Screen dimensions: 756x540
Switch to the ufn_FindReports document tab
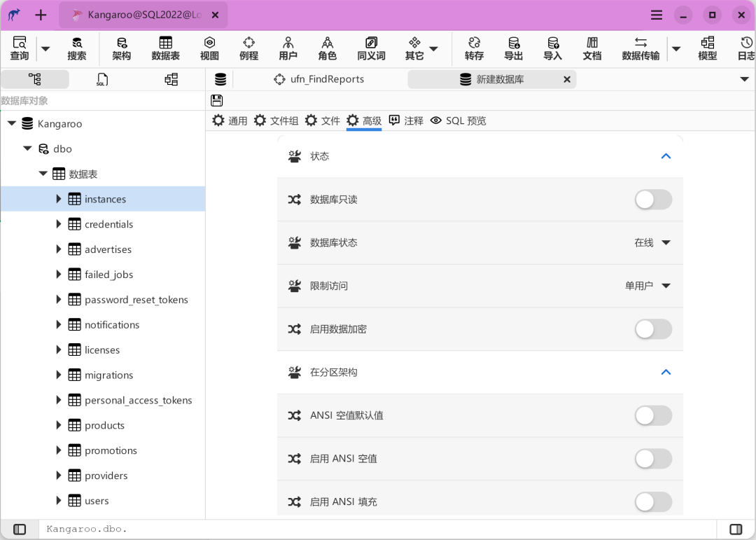pyautogui.click(x=319, y=79)
